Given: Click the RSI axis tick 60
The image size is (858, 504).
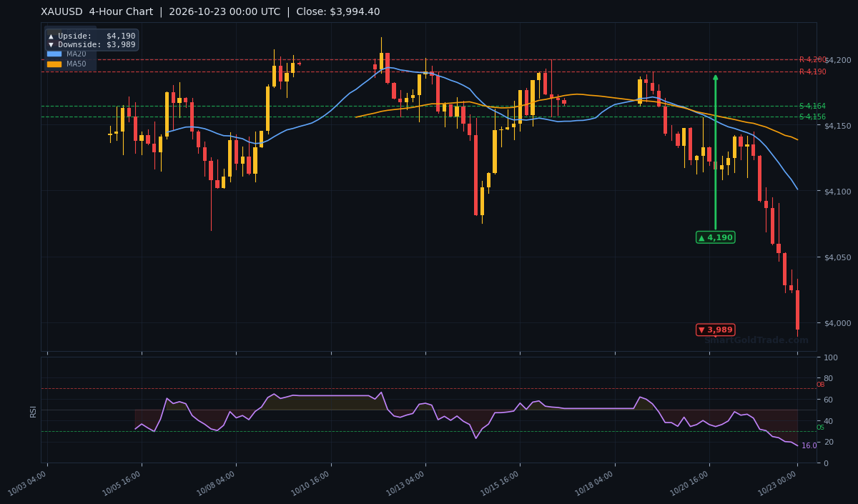Looking at the screenshot, I should [x=828, y=400].
